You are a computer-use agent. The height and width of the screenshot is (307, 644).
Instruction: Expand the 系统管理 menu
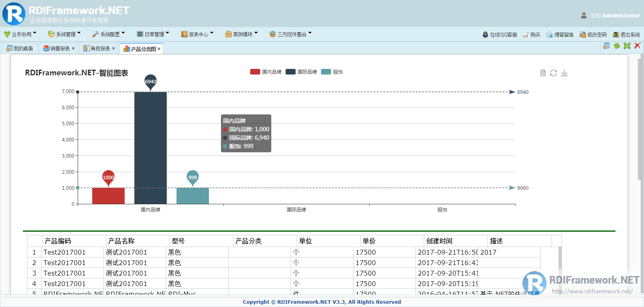[64, 34]
